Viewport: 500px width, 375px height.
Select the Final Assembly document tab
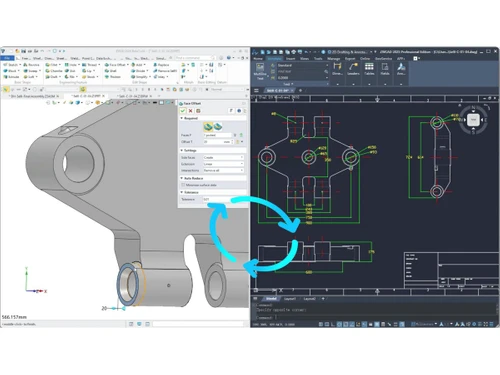[33, 96]
